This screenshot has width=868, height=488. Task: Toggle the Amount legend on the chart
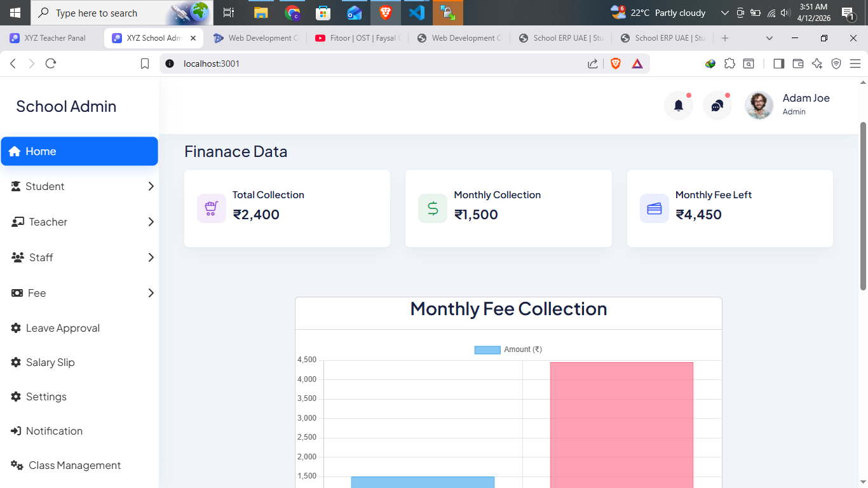[x=508, y=349]
